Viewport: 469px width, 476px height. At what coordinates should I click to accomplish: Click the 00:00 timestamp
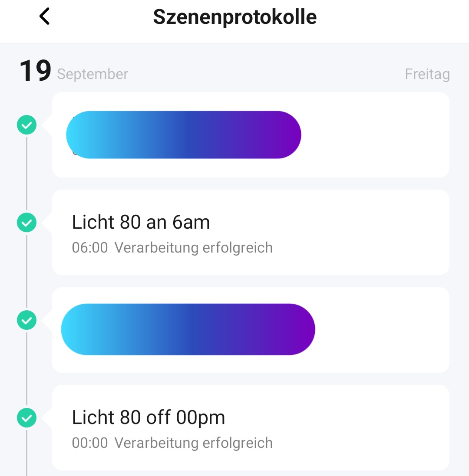pyautogui.click(x=90, y=443)
